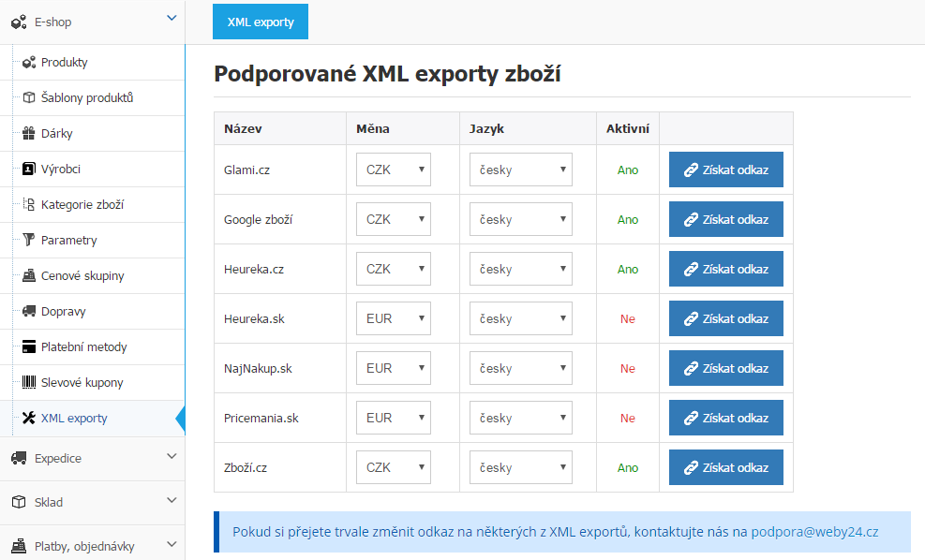Click the Podporované XML exporty zboží heading
Image resolution: width=925 pixels, height=560 pixels.
[x=387, y=74]
